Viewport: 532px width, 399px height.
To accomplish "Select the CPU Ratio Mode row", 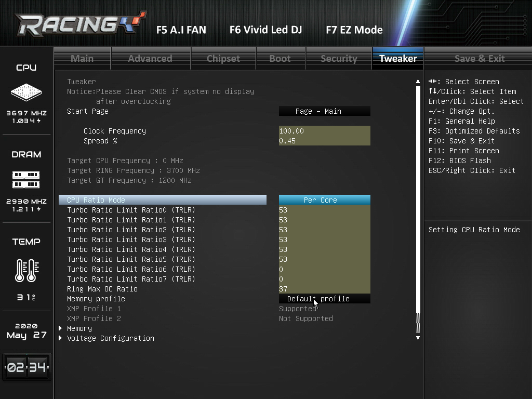I will 163,200.
